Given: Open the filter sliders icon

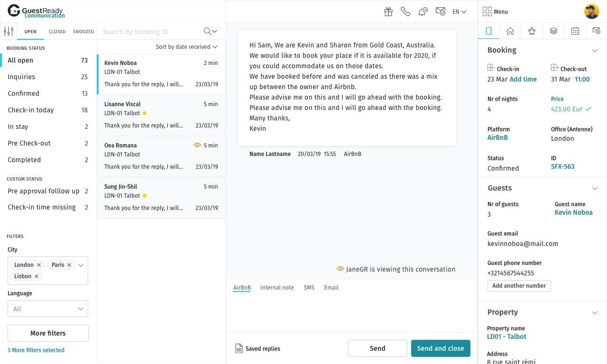Looking at the screenshot, I should tap(9, 31).
